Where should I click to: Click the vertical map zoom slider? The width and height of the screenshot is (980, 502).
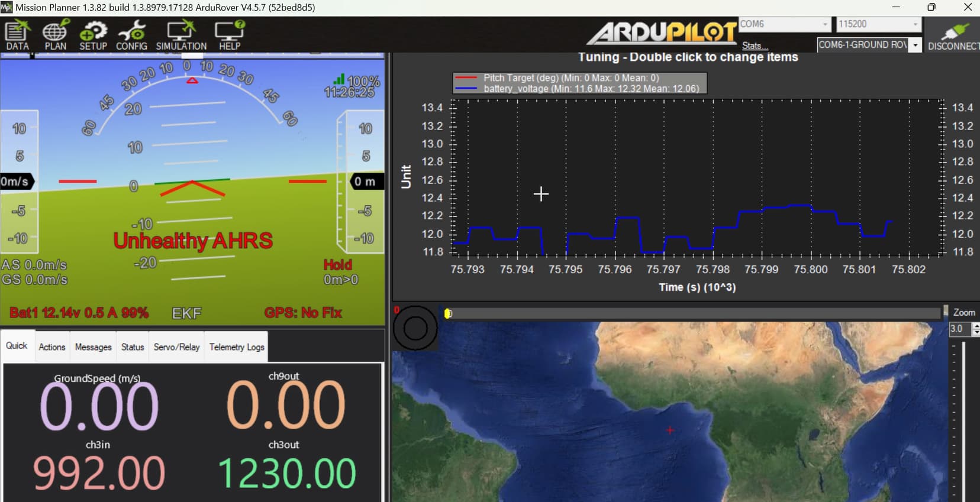click(963, 421)
